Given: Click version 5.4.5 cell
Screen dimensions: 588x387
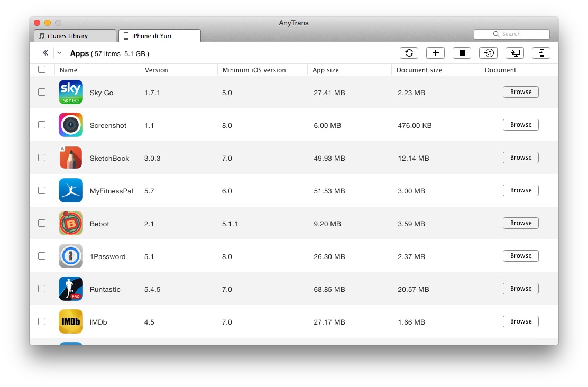Looking at the screenshot, I should 152,290.
